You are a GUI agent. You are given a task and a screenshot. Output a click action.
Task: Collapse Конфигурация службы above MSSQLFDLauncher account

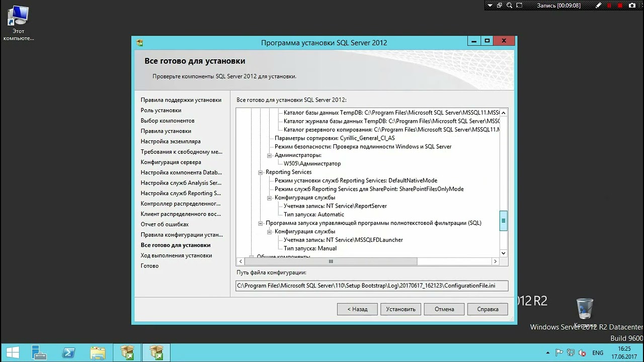(270, 232)
